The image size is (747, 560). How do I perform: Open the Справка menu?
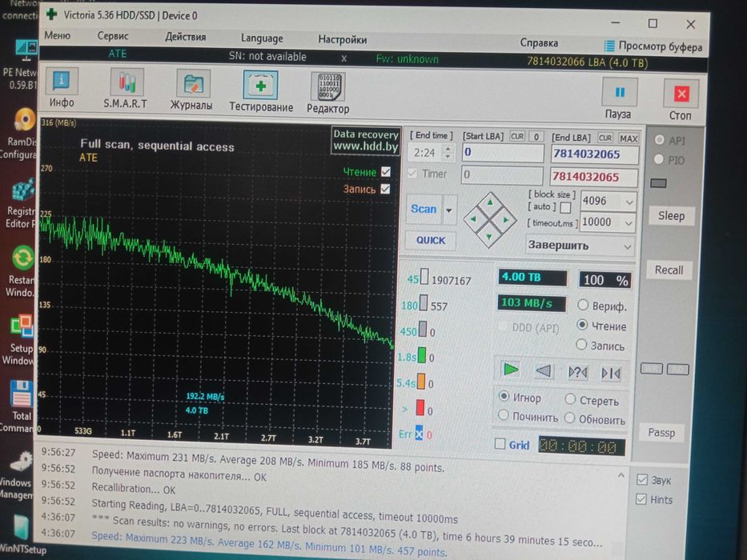tap(539, 43)
